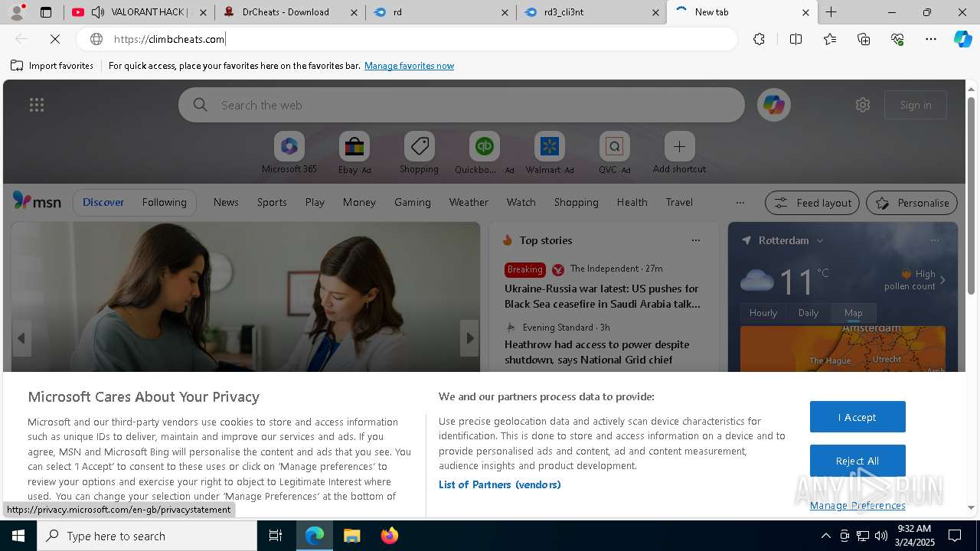Select Hourly weather view
Image resolution: width=980 pixels, height=551 pixels.
763,312
